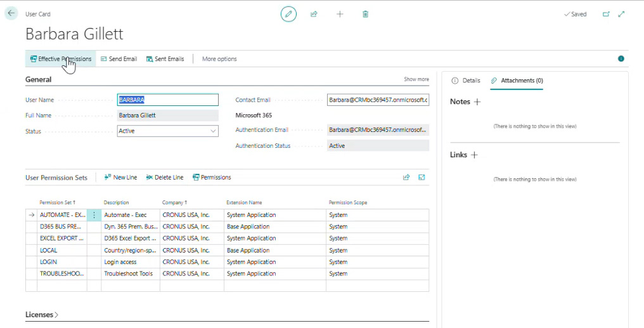Select the EXCEL EXPORT permission set cell
This screenshot has height=328, width=644.
point(61,238)
